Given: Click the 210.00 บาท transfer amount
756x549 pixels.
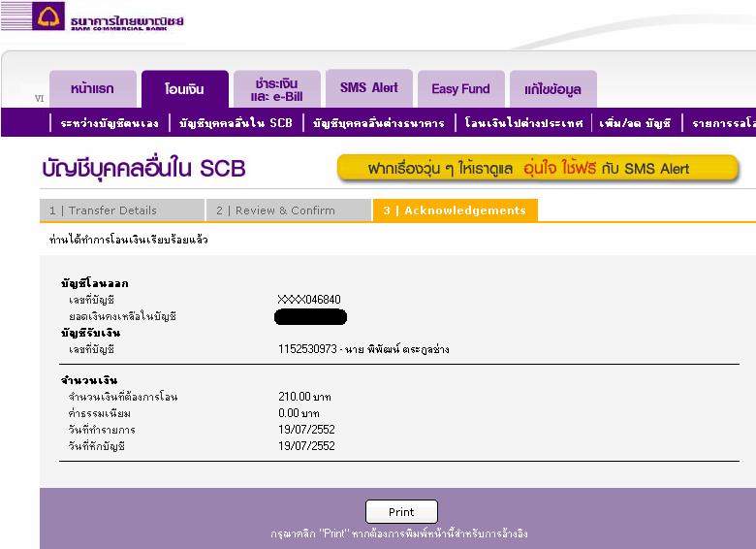Looking at the screenshot, I should click(x=304, y=397).
